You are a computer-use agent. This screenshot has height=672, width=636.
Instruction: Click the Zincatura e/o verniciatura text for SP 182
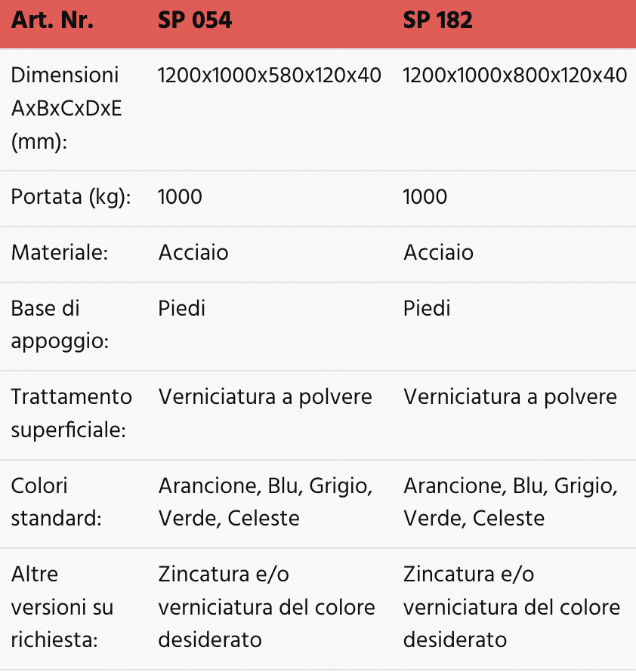(511, 607)
